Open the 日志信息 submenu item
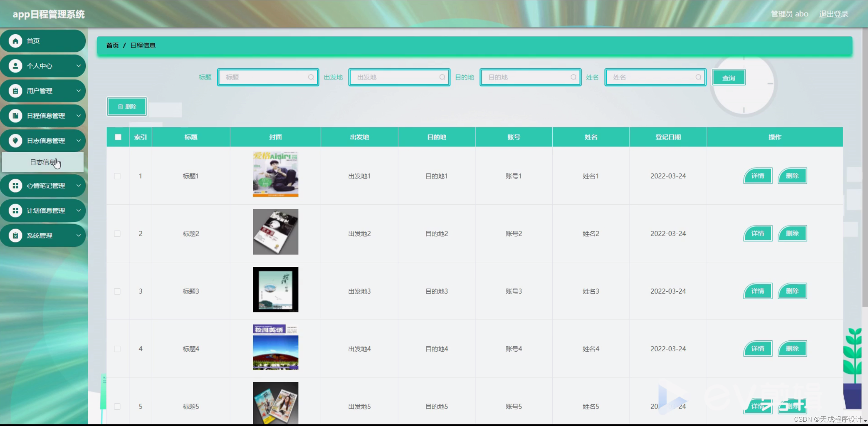Image resolution: width=868 pixels, height=426 pixels. coord(43,162)
